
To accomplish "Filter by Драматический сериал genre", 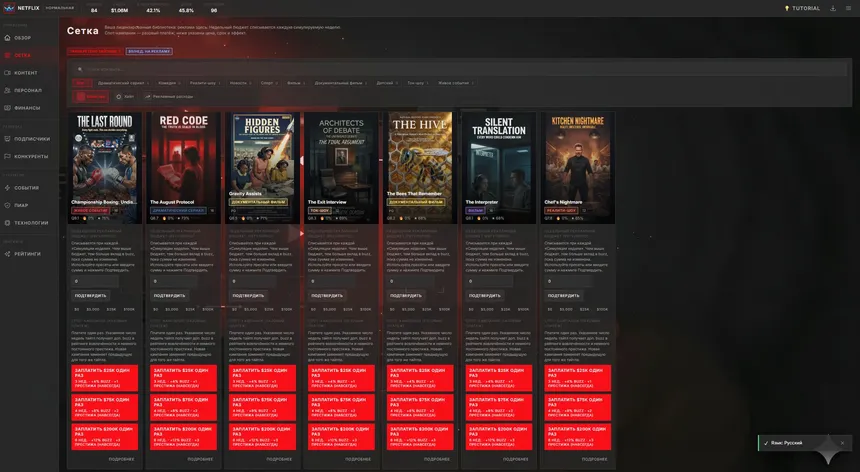I will click(120, 83).
